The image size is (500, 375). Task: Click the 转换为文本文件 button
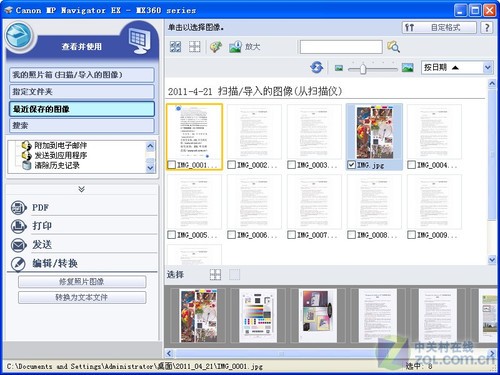pos(82,297)
